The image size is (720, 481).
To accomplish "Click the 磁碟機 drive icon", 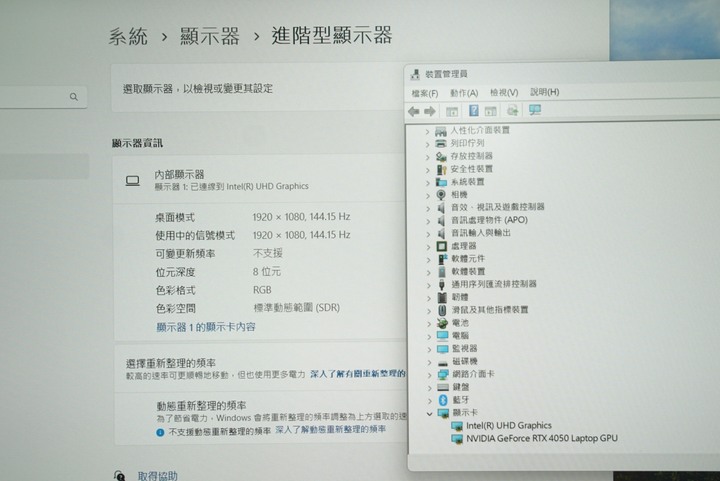I will coord(443,363).
